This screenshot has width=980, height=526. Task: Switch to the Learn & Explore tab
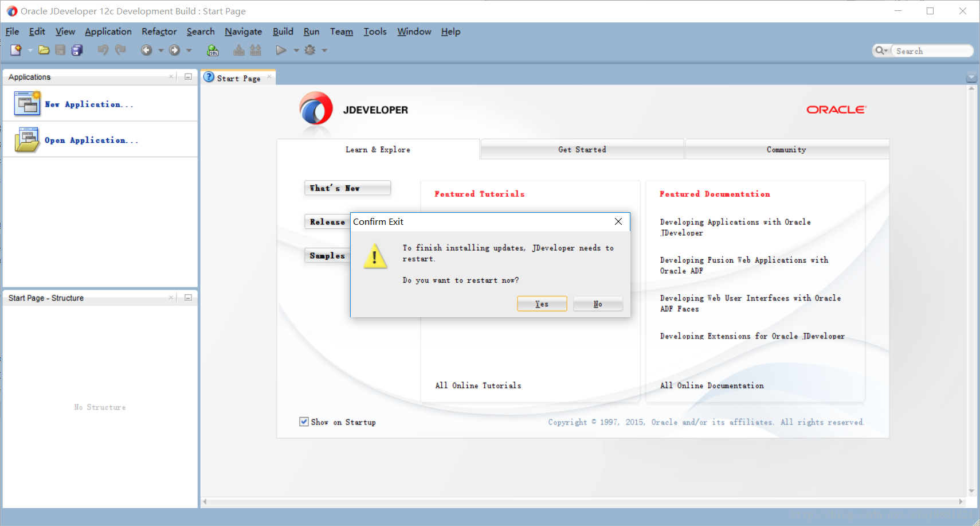pos(378,150)
